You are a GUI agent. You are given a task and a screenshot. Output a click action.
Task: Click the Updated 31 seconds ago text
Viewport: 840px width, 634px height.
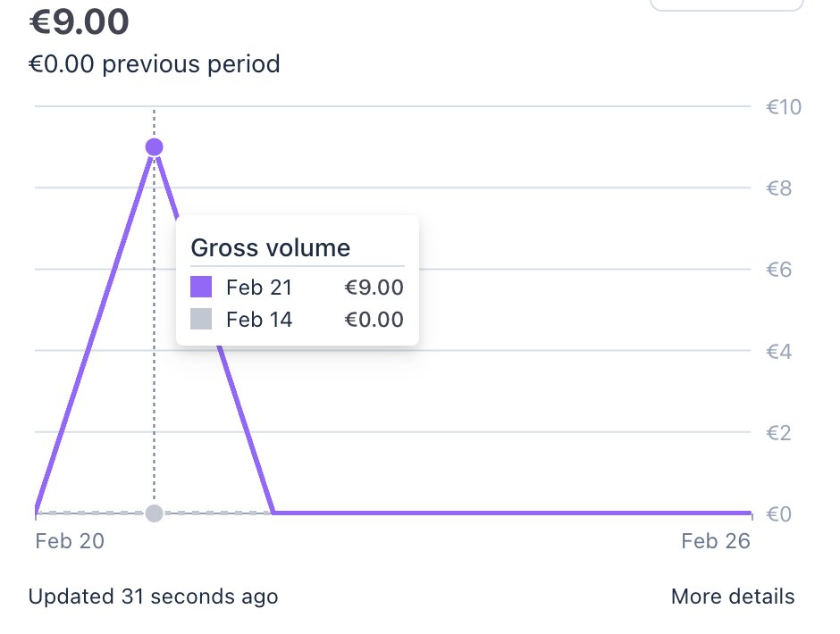click(153, 596)
